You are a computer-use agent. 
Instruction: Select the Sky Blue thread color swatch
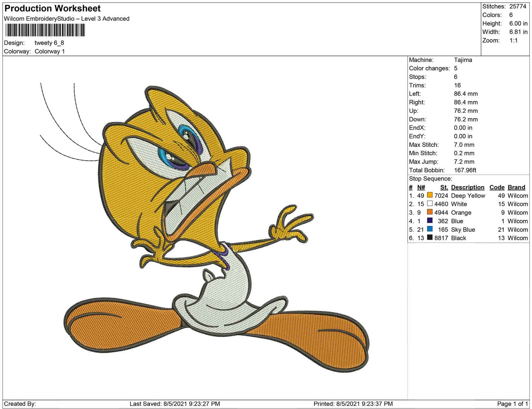coord(430,229)
